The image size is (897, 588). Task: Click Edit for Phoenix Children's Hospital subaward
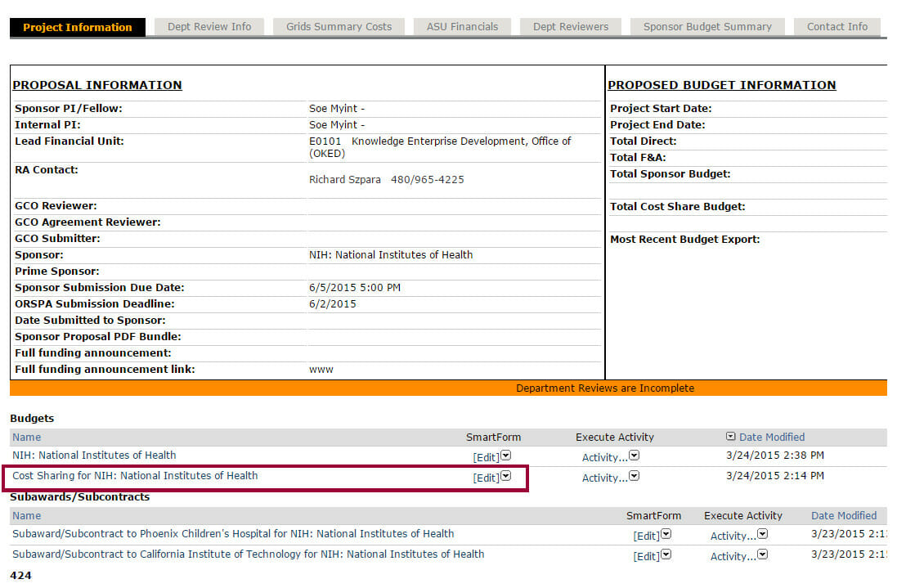[x=646, y=536]
